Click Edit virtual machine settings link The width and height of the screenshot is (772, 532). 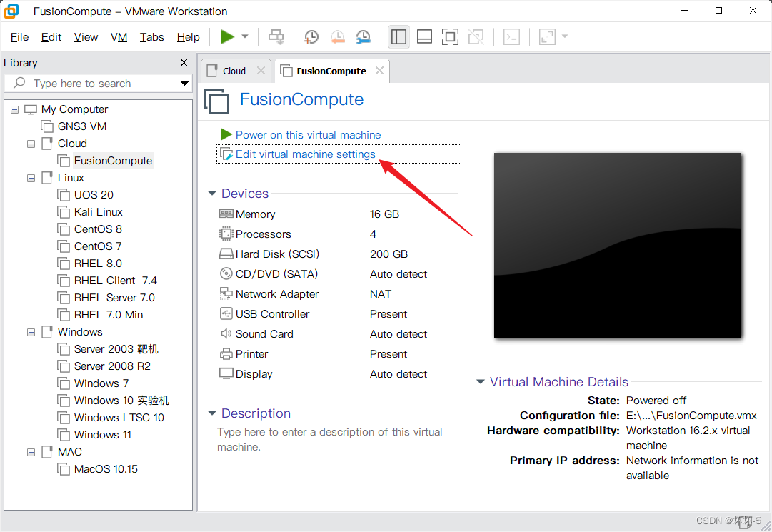pyautogui.click(x=305, y=154)
